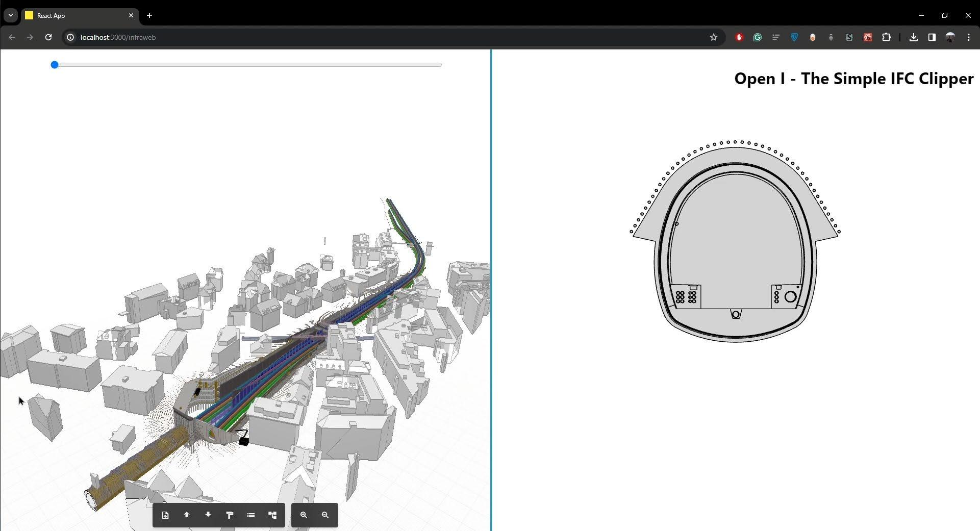This screenshot has width=980, height=531.
Task: Open a new browser tab
Action: pos(149,15)
